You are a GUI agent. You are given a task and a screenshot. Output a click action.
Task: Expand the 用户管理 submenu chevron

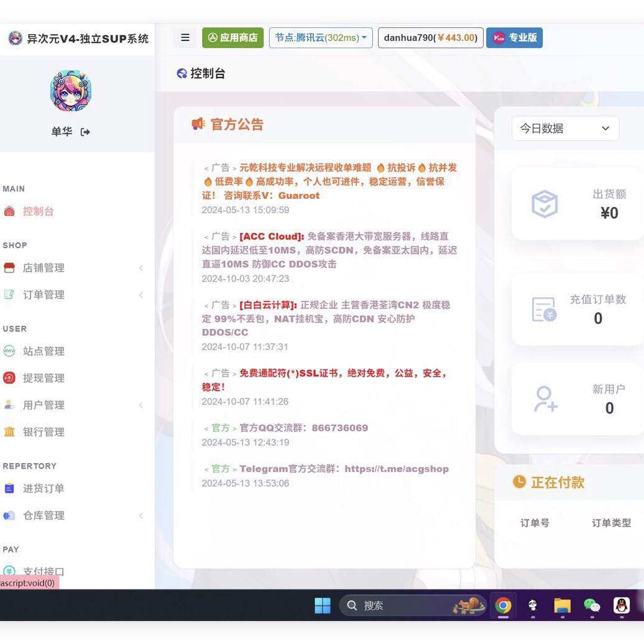point(141,405)
